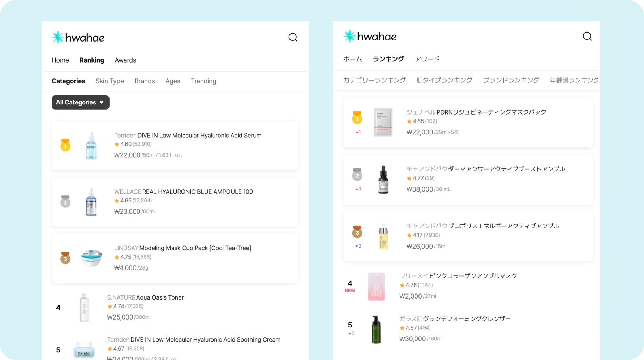Click the LINDSAY mask cup thumbnail
Screen dimensions: 644x360
click(x=91, y=258)
